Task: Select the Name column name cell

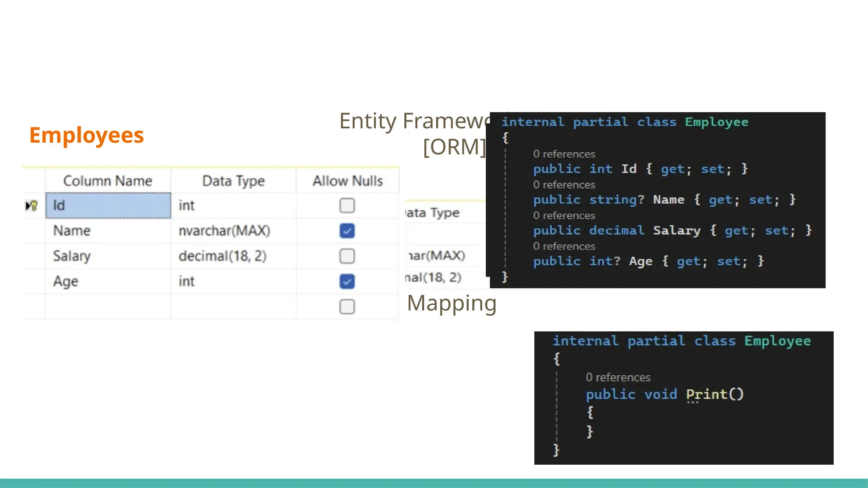Action: pyautogui.click(x=108, y=231)
